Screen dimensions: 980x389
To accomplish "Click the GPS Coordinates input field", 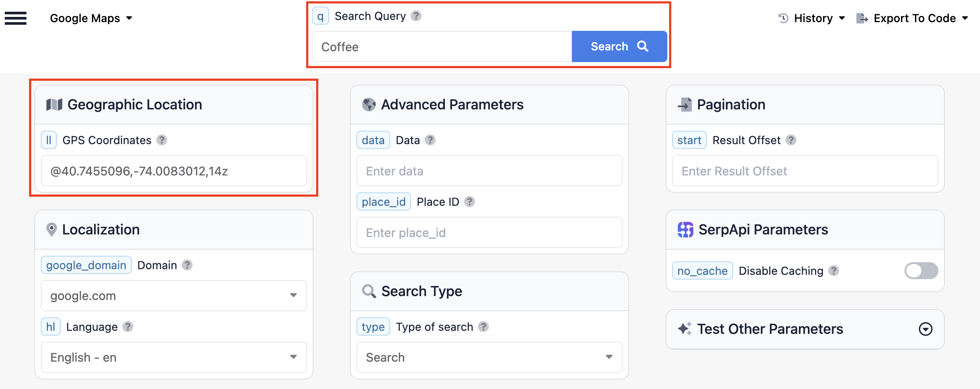I will [173, 171].
